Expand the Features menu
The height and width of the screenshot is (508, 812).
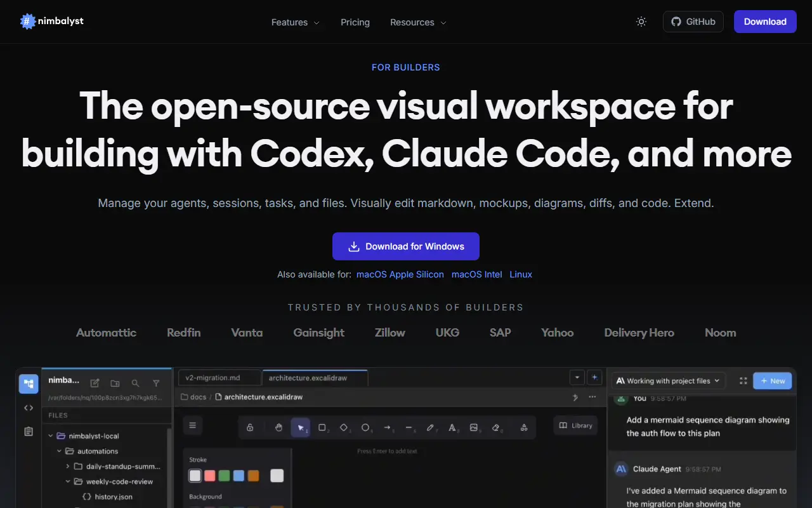pyautogui.click(x=295, y=22)
